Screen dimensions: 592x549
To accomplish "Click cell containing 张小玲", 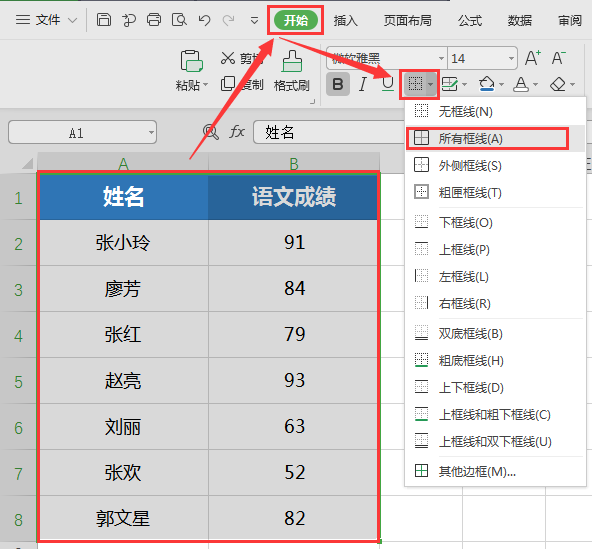I will 123,243.
